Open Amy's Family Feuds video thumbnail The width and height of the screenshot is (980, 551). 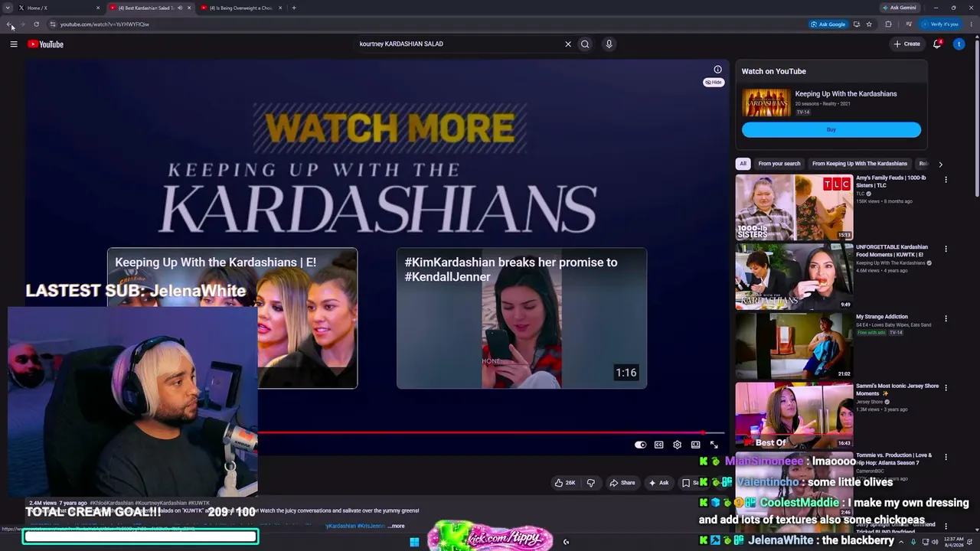pos(794,207)
